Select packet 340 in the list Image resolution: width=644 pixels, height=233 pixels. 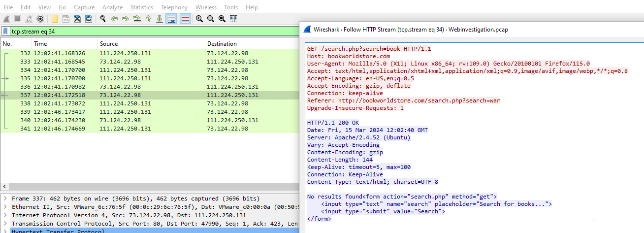150,120
